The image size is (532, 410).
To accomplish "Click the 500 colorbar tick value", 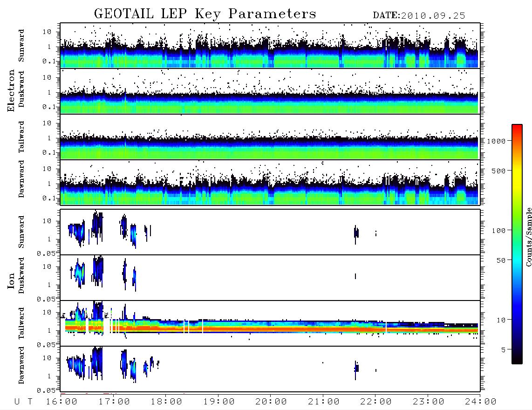I will (498, 171).
